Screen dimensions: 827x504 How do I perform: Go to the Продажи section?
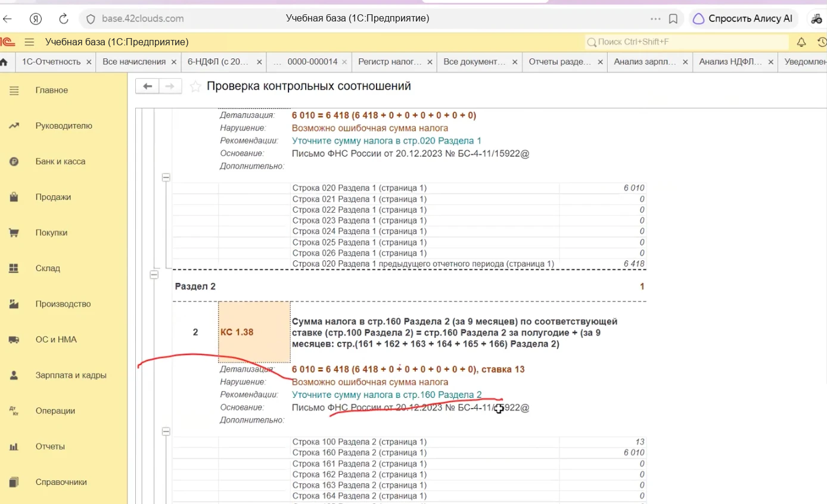[53, 197]
